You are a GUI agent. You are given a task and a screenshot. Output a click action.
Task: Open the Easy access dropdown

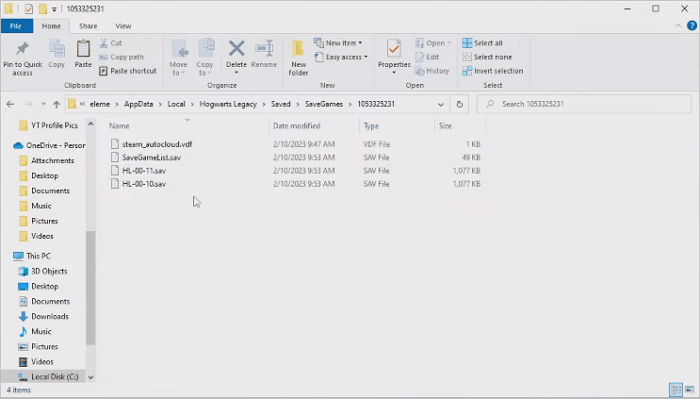click(342, 57)
